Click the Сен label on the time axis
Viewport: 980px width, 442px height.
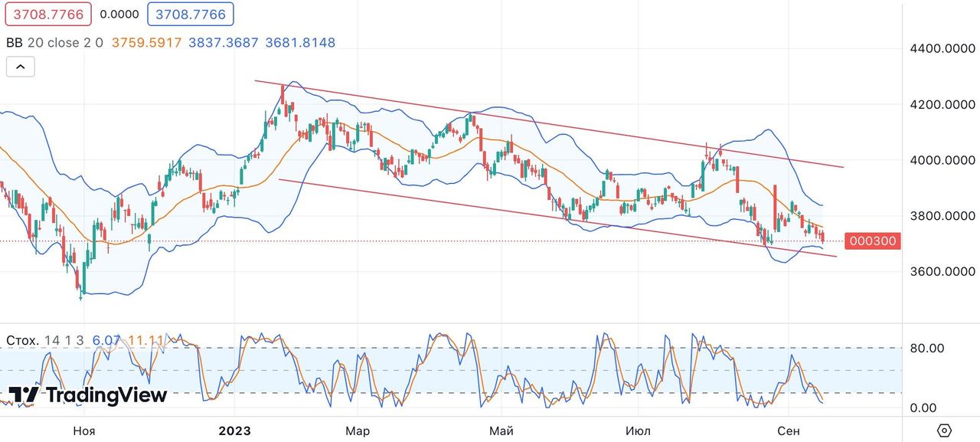tap(788, 431)
